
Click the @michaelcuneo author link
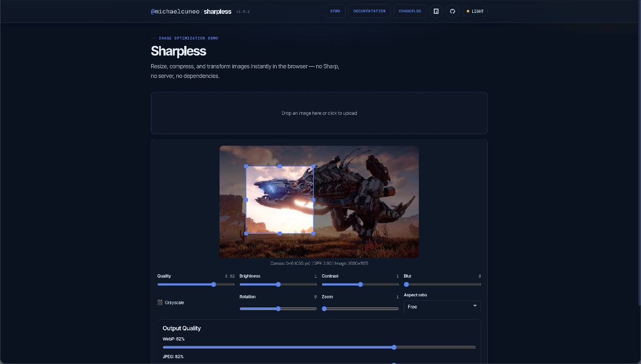[x=175, y=11]
